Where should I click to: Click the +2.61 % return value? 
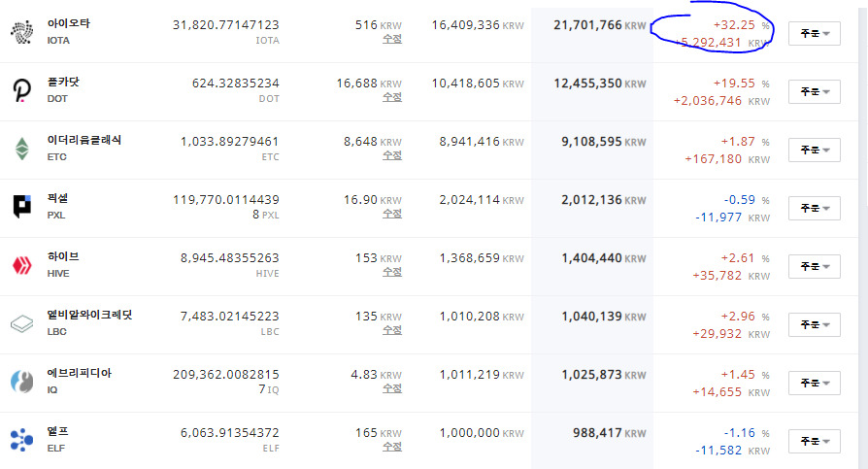[745, 258]
